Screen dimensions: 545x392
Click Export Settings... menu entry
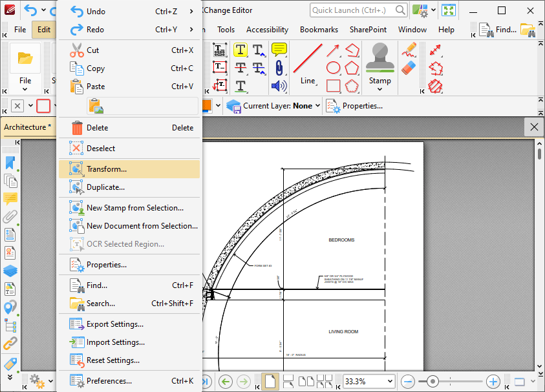[129, 324]
